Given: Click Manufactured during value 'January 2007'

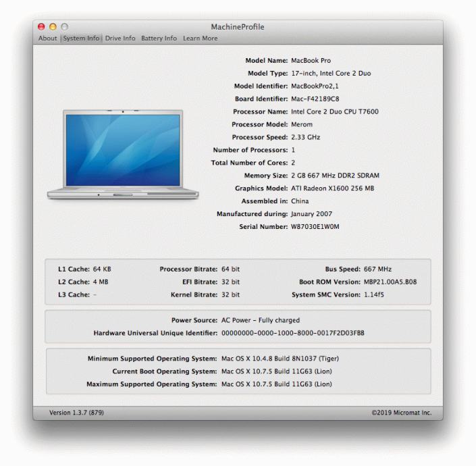Looking at the screenshot, I should 311,214.
